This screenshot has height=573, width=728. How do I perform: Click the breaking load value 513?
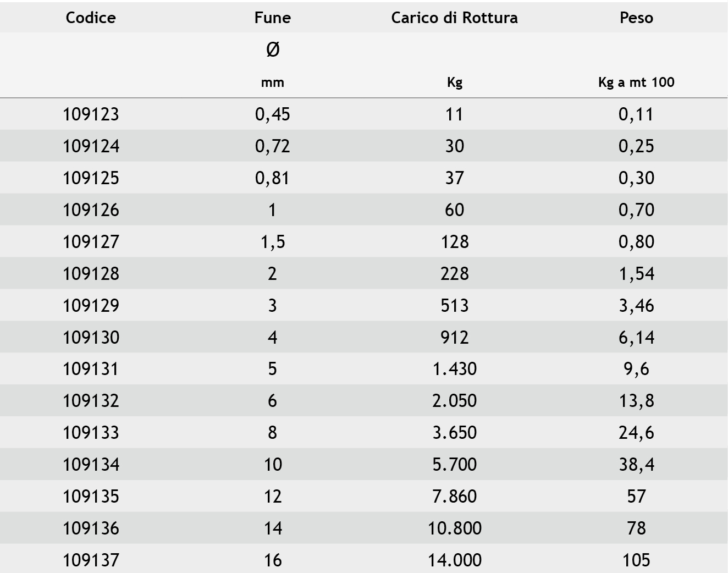pos(454,306)
